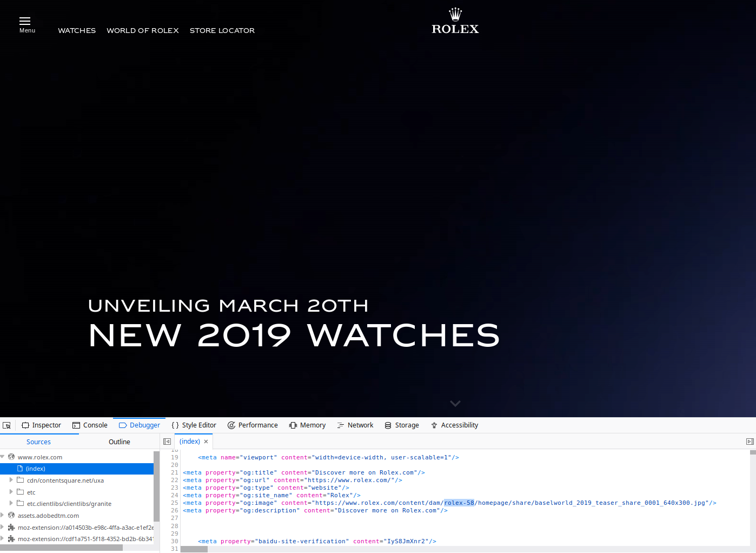Collapse the www.rolex.com tree node
The image size is (756, 553).
pyautogui.click(x=3, y=457)
